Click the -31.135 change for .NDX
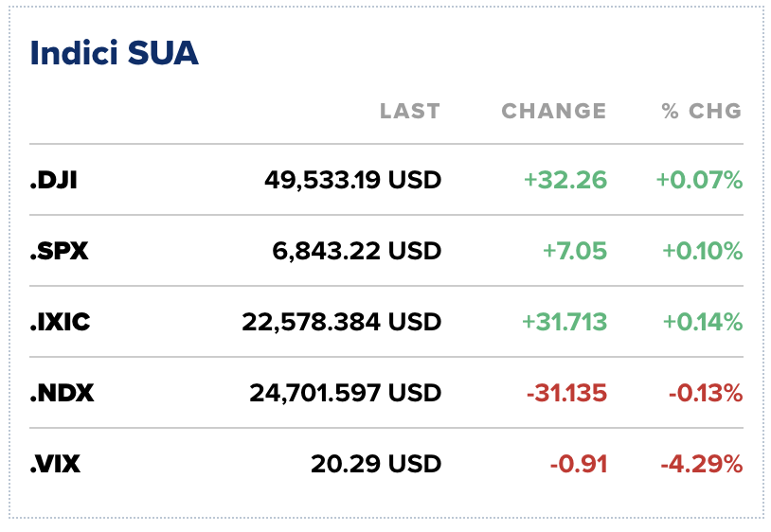This screenshot has width=771, height=532. tap(565, 393)
